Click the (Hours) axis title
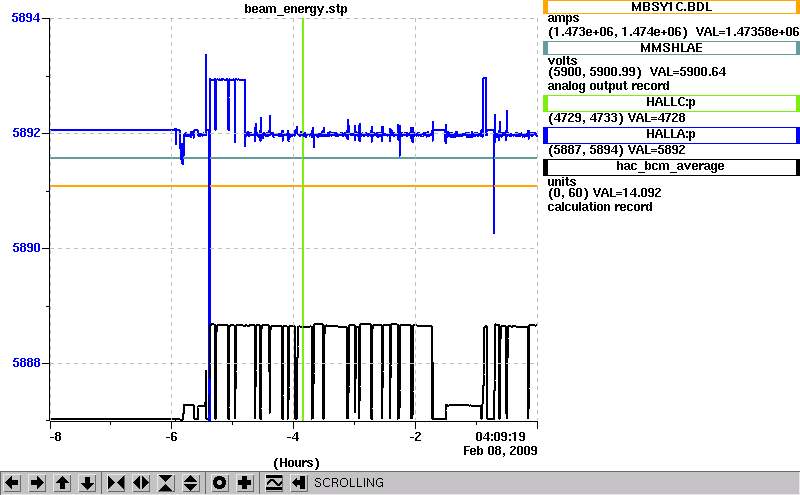This screenshot has height=495, width=800. coord(296,463)
